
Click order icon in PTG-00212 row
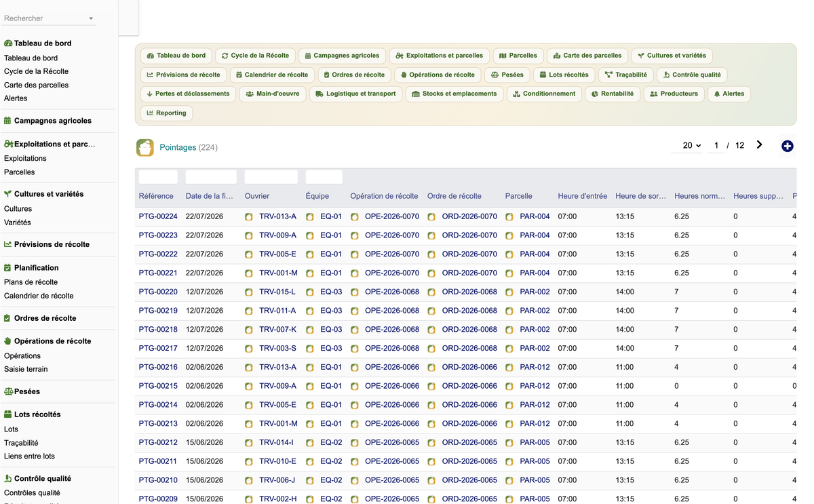[431, 442]
